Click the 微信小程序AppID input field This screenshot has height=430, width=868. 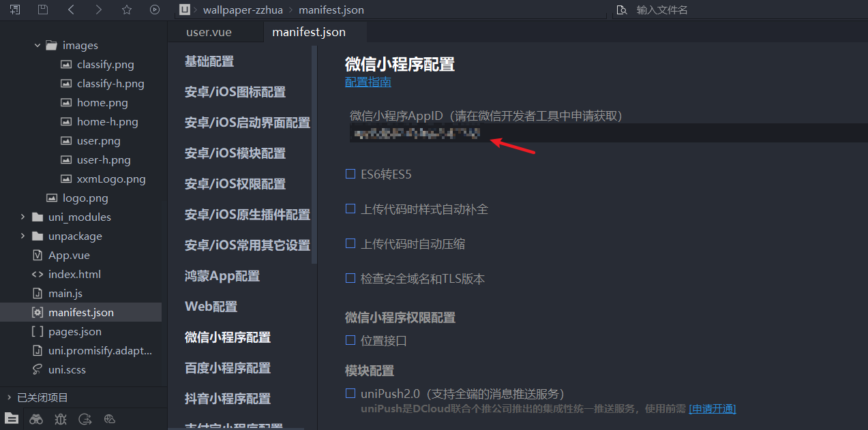click(x=606, y=133)
